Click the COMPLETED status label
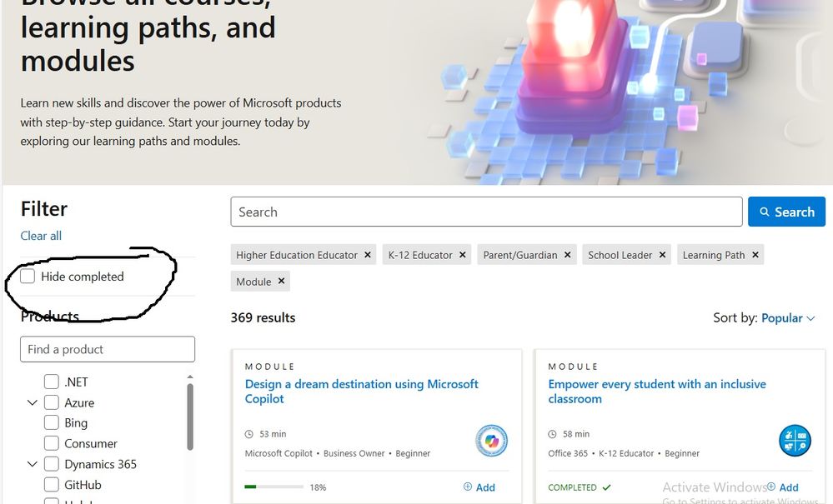Screen dimensions: 833x504 (x=572, y=487)
